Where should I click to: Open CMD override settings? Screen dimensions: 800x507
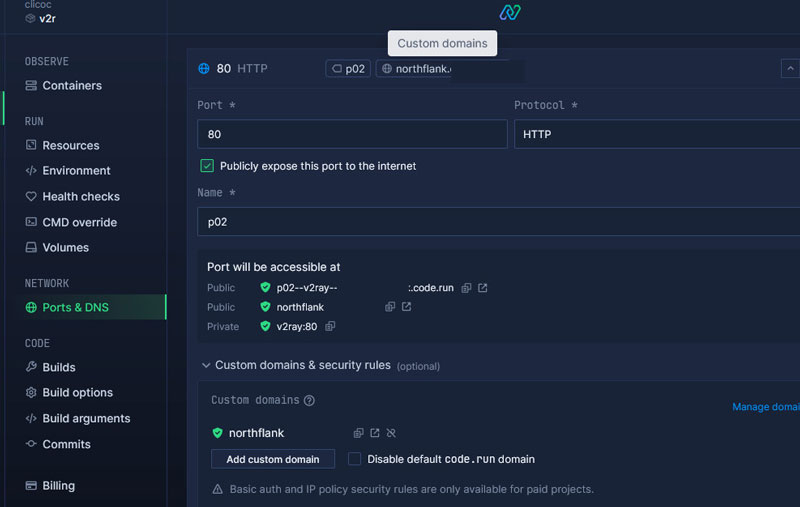pyautogui.click(x=71, y=222)
